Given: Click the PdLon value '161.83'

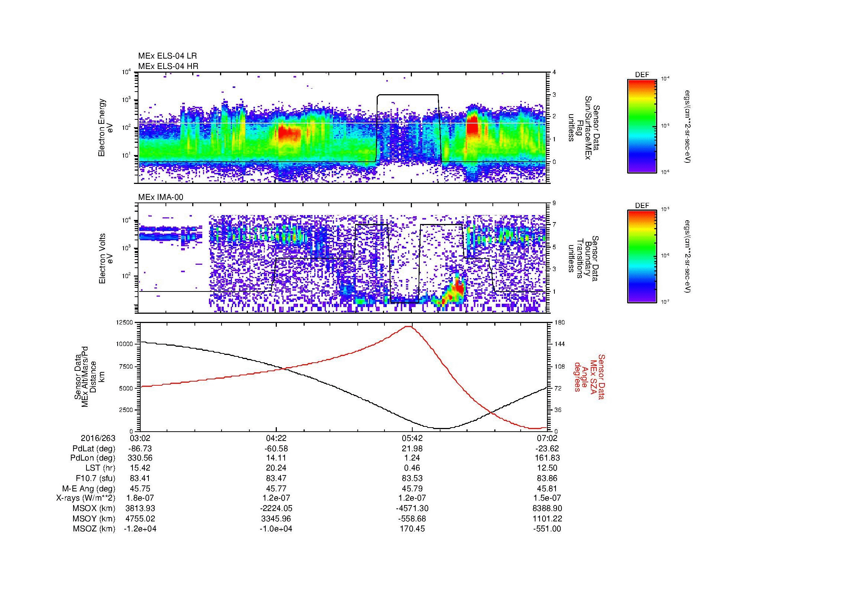Looking at the screenshot, I should click(547, 458).
